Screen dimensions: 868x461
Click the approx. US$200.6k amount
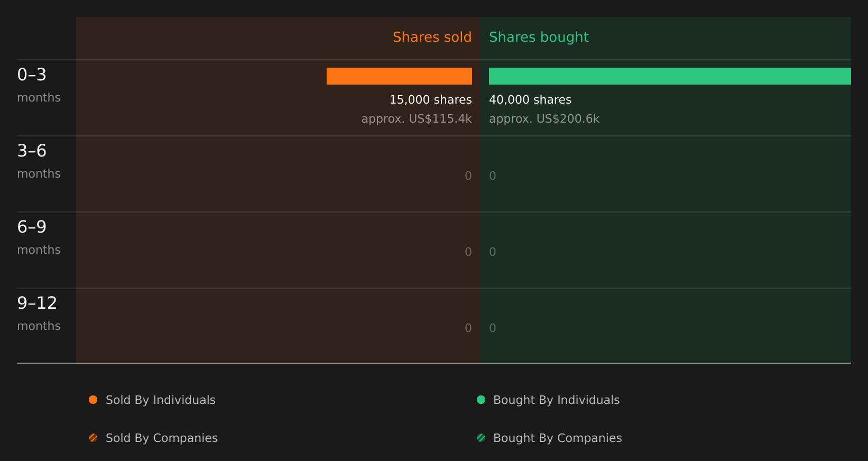[544, 119]
